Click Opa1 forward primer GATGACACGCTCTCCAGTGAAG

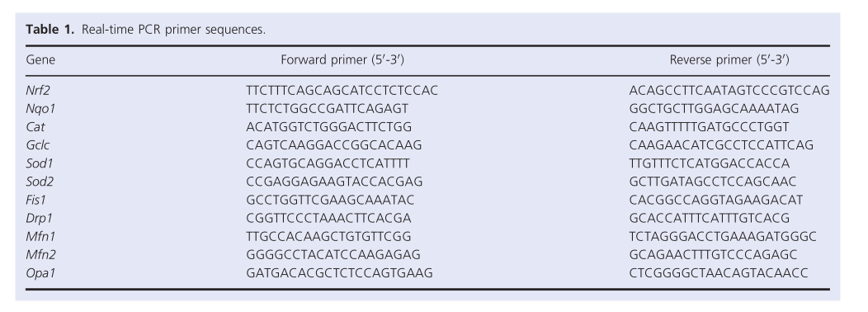339,273
